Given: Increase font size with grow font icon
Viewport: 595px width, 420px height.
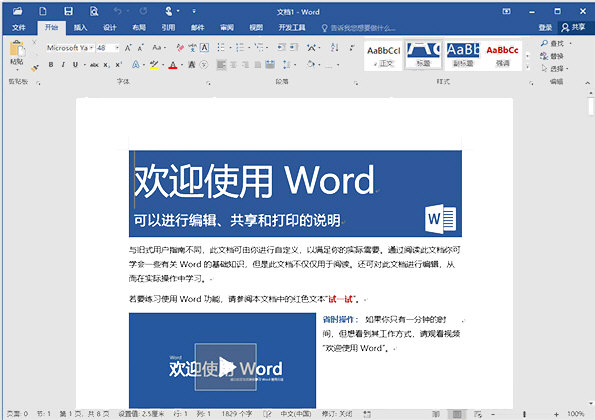Looking at the screenshot, I should pyautogui.click(x=128, y=48).
